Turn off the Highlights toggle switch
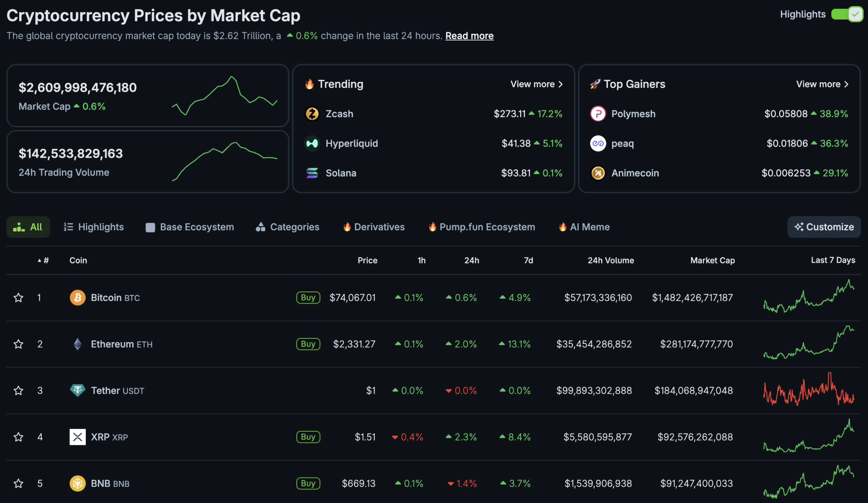Image resolution: width=868 pixels, height=503 pixels. coord(846,15)
